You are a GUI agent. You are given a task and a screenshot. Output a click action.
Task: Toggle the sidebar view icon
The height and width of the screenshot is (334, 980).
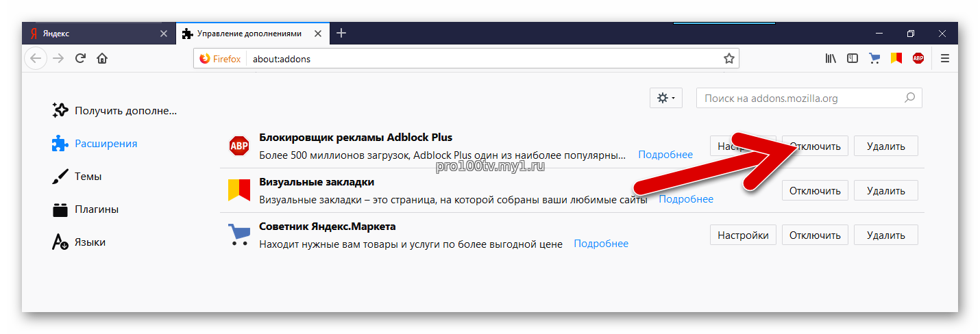click(x=853, y=59)
